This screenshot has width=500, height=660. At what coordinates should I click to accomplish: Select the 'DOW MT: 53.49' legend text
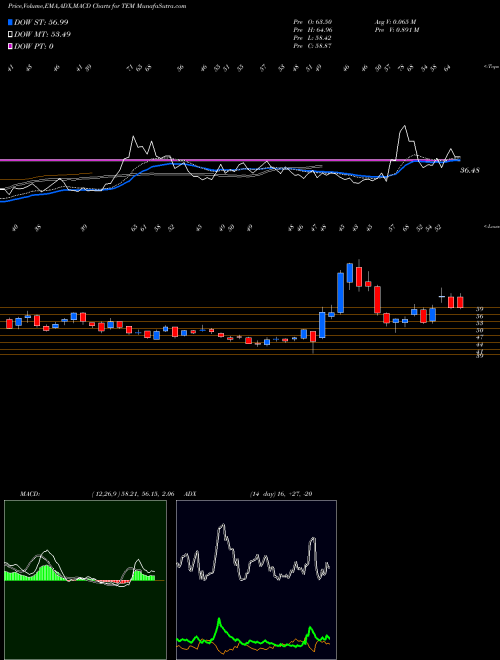pyautogui.click(x=43, y=35)
